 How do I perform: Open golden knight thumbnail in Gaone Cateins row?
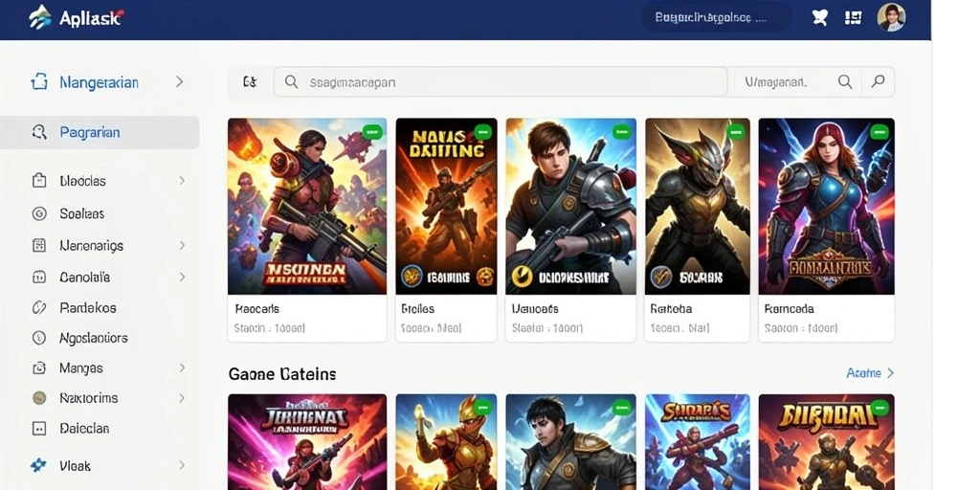[446, 442]
